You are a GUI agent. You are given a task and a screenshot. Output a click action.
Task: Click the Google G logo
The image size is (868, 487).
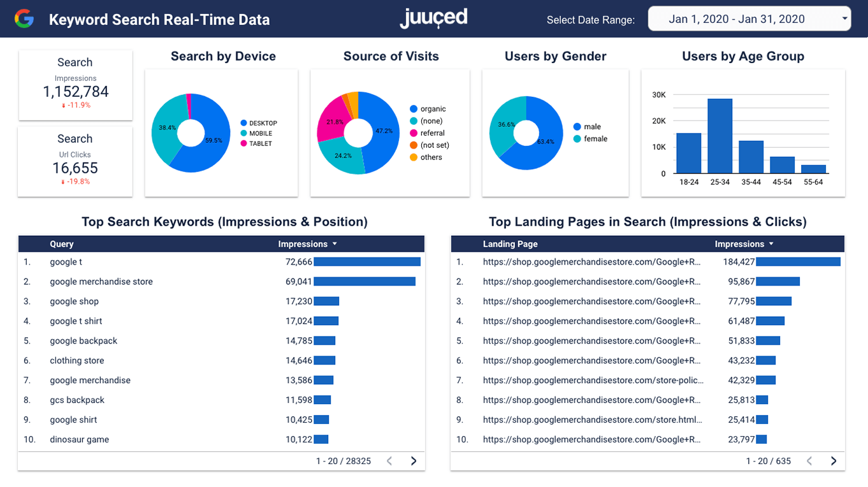[x=24, y=18]
